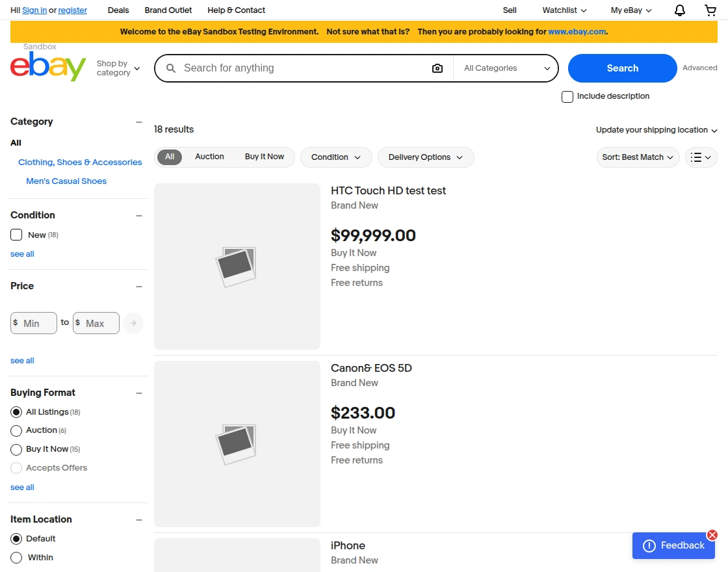
Task: Open the Deals menu item
Action: click(x=118, y=10)
